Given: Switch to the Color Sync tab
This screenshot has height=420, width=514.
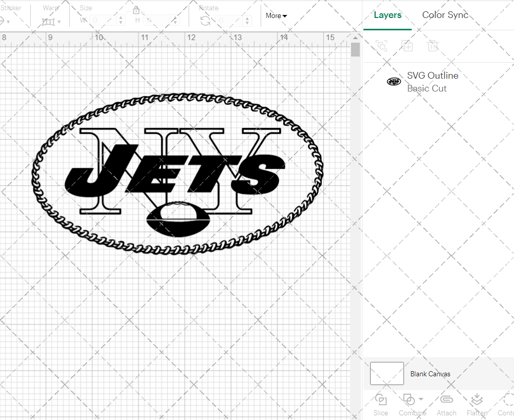Looking at the screenshot, I should click(445, 15).
